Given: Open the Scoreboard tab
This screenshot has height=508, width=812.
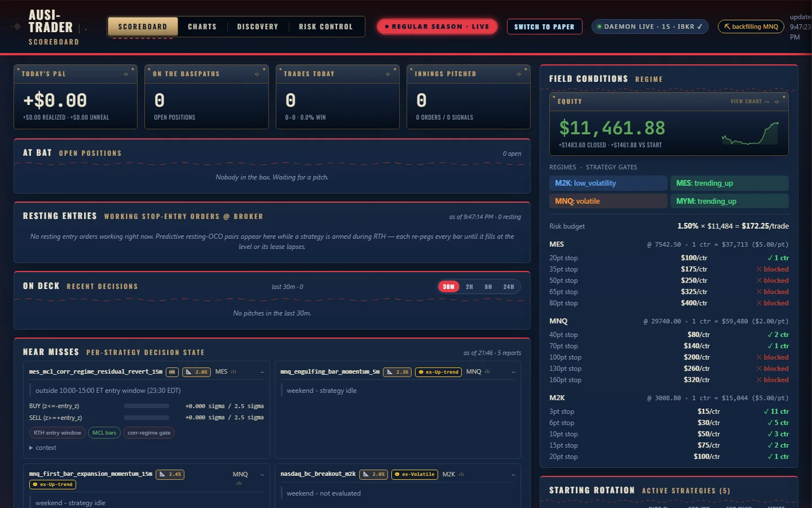Looking at the screenshot, I should 143,27.
